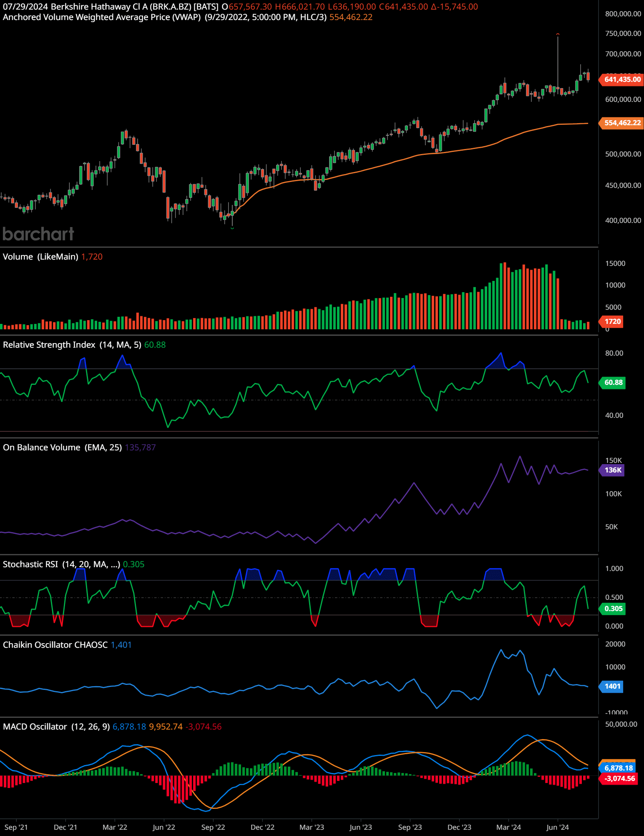Screen dimensions: 644x836
Task: Click the Mar '22 date axis label
Action: pyautogui.click(x=115, y=827)
